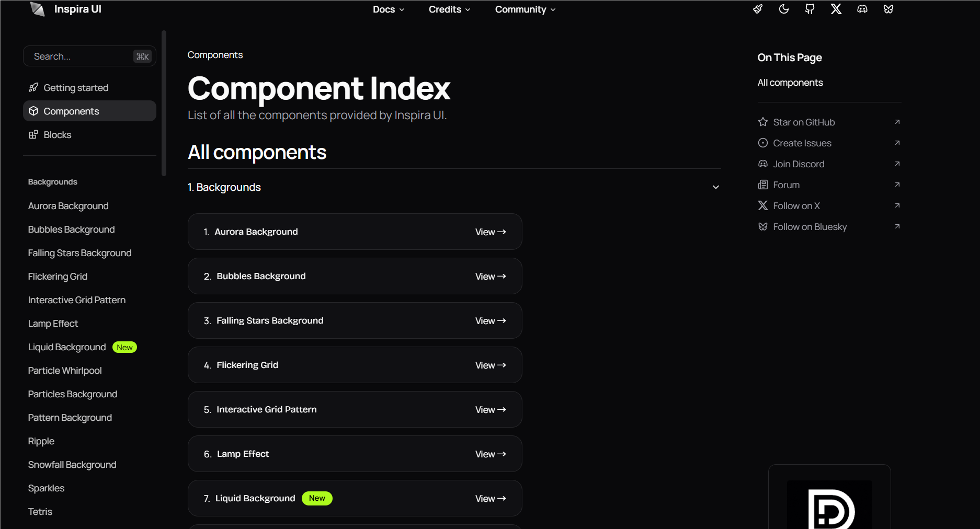Open Aurora Background in sidebar
This screenshot has width=980, height=529.
(x=69, y=206)
